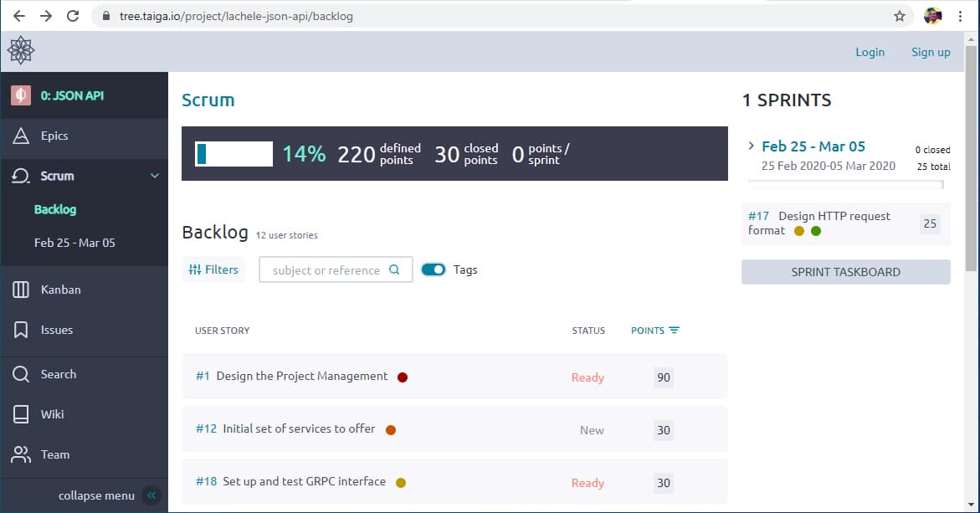Screen dimensions: 980x513
Task: Click the Search magnifier sidebar icon
Action: (21, 374)
